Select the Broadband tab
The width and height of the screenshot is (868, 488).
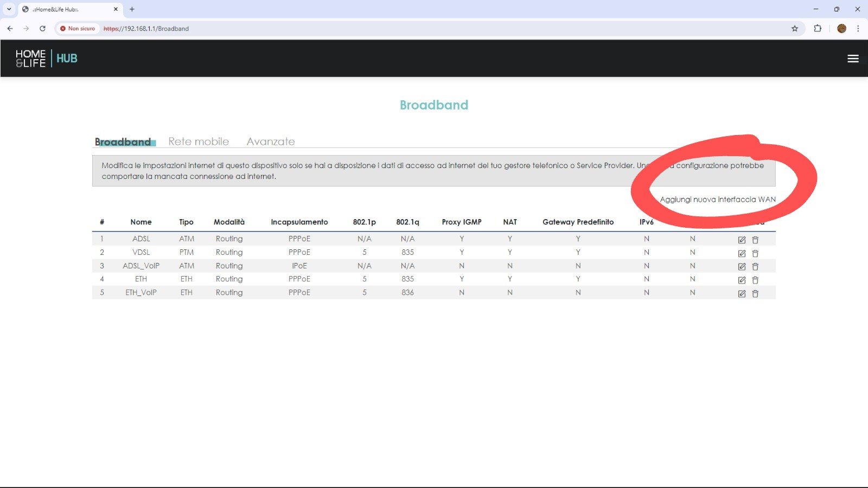123,142
